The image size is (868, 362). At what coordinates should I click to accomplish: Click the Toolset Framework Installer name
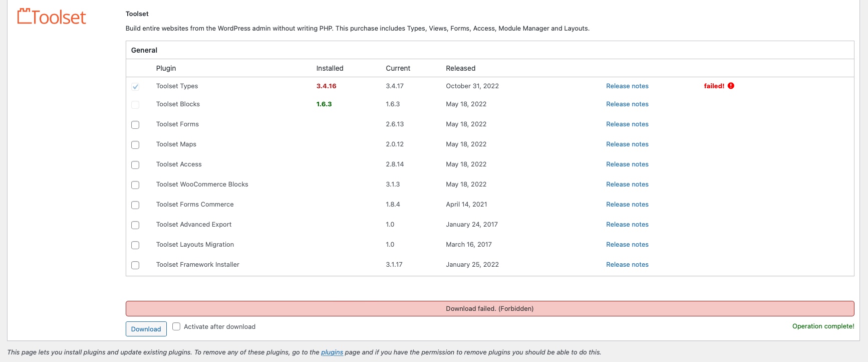(x=197, y=265)
